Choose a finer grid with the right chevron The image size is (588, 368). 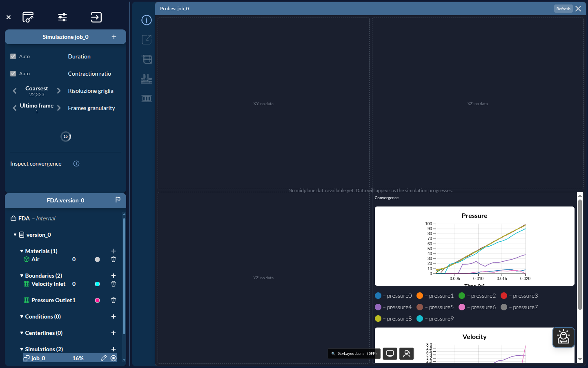coord(59,91)
